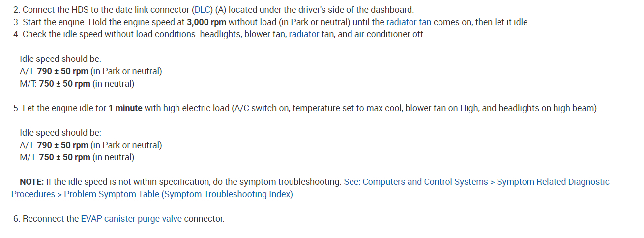Click the bold "1 minute" text

pyautogui.click(x=125, y=108)
